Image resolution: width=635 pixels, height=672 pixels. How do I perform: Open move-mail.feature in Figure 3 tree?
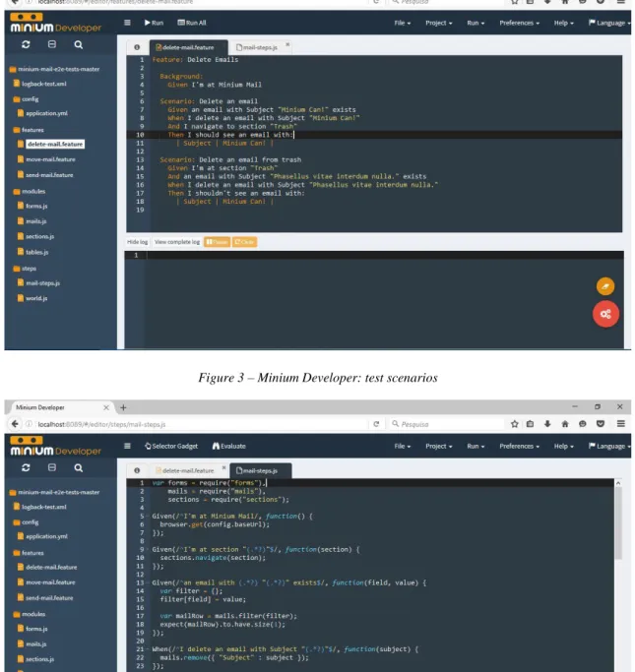[50, 159]
